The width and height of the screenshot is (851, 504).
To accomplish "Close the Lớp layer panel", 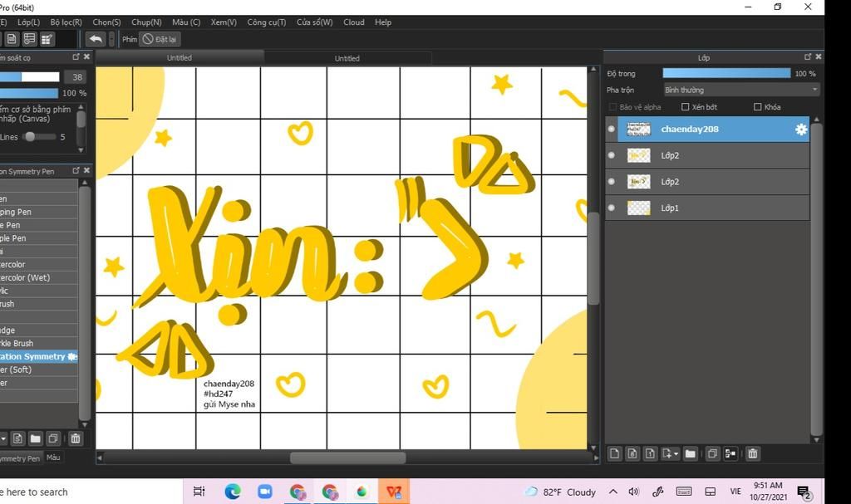I will (x=819, y=57).
